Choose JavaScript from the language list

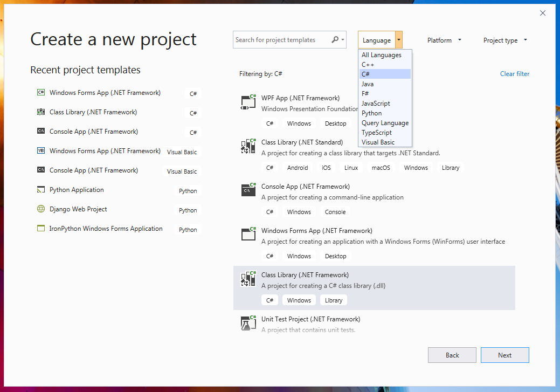pos(385,104)
